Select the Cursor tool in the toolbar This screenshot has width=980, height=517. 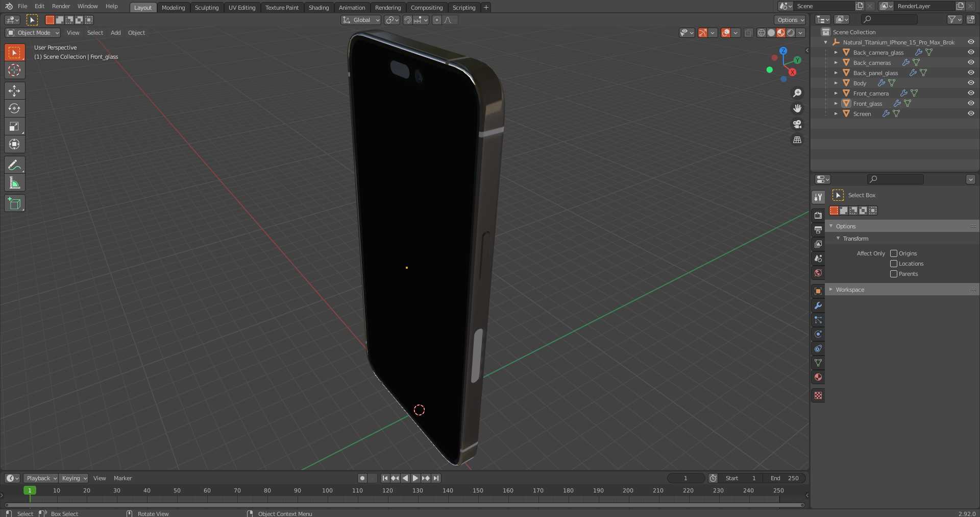click(14, 70)
